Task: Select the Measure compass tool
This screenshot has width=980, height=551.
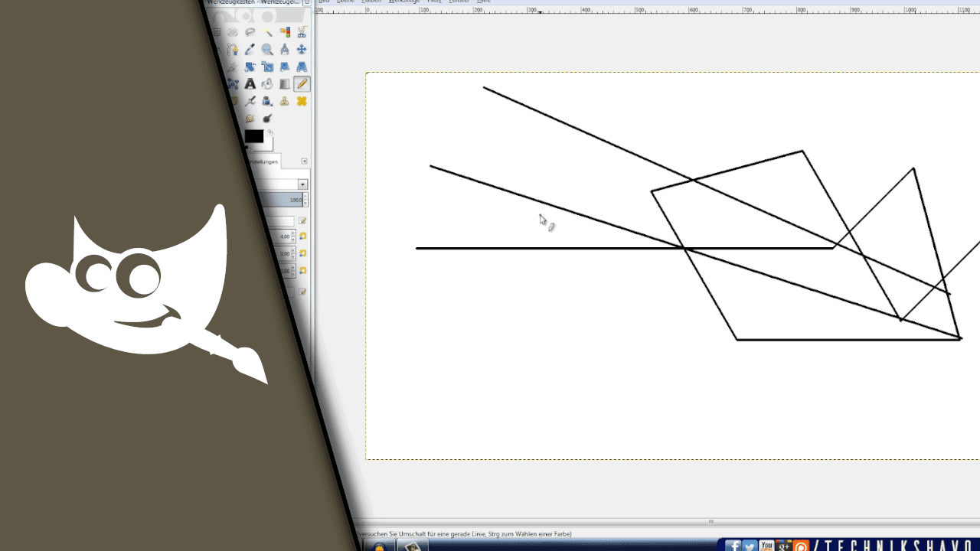Action: click(285, 49)
